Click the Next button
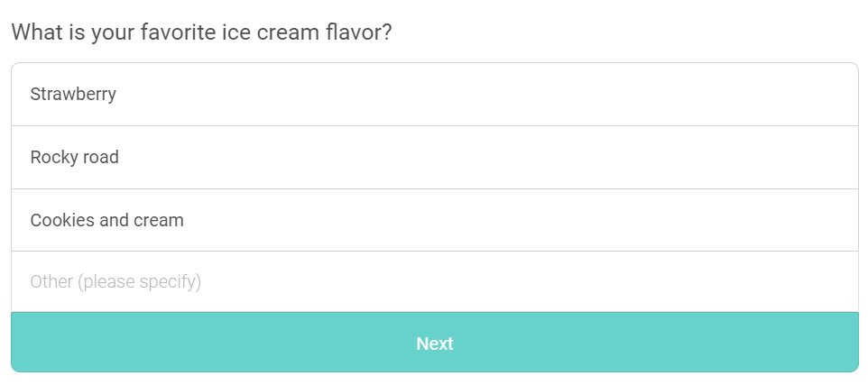Screen dimensions: 868x385 tap(435, 343)
